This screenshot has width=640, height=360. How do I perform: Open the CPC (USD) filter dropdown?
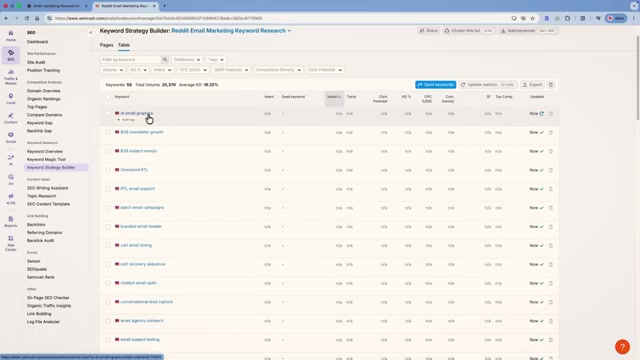193,70
